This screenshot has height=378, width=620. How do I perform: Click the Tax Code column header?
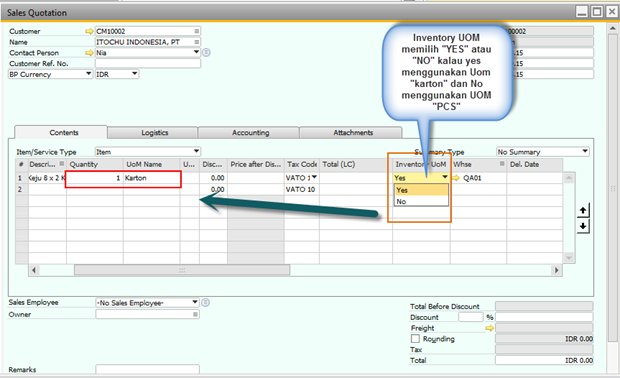(302, 164)
